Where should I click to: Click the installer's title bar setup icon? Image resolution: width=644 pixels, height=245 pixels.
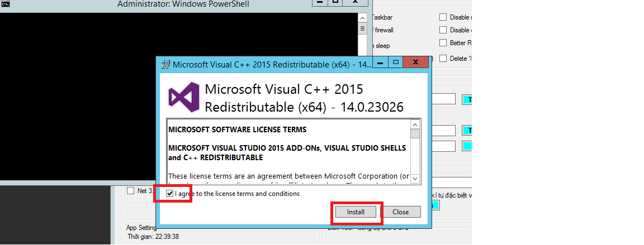pos(166,64)
